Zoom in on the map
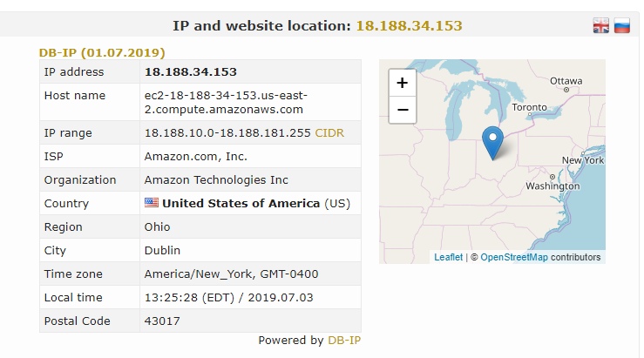 pos(402,83)
